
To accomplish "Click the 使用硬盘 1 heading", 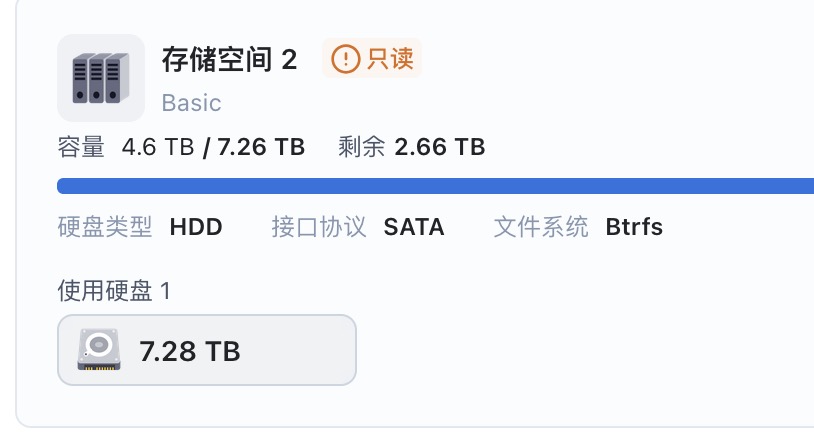I will coord(114,291).
